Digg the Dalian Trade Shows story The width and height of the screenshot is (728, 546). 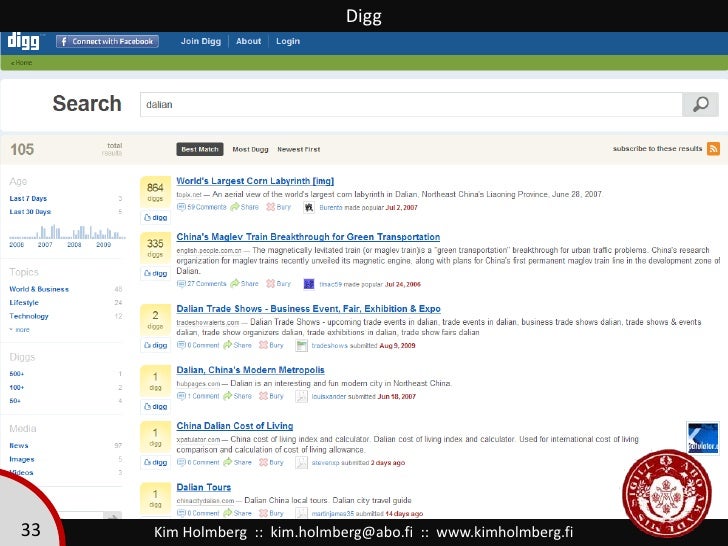pos(156,345)
